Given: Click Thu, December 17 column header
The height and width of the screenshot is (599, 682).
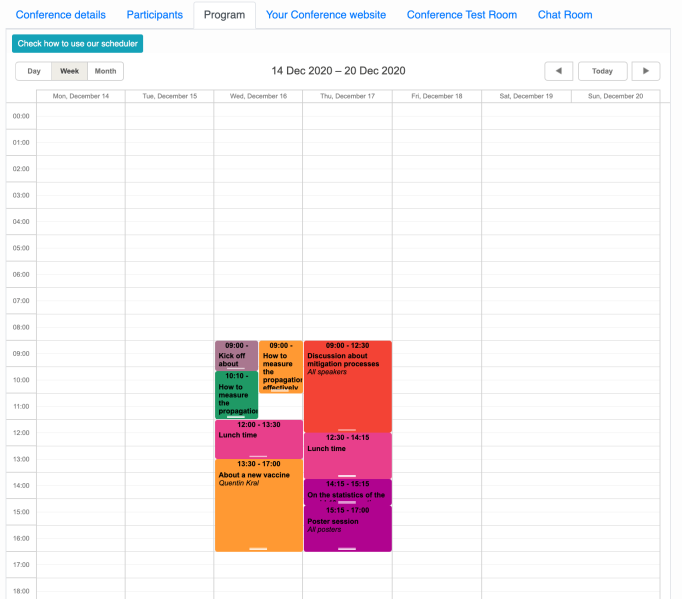Looking at the screenshot, I should click(x=348, y=96).
